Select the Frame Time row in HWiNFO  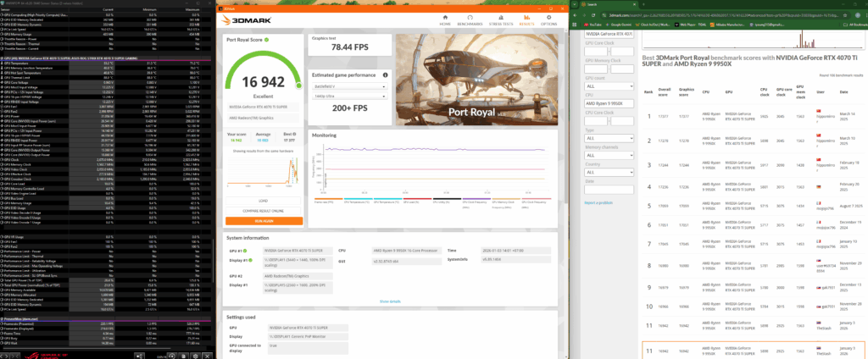pyautogui.click(x=106, y=334)
